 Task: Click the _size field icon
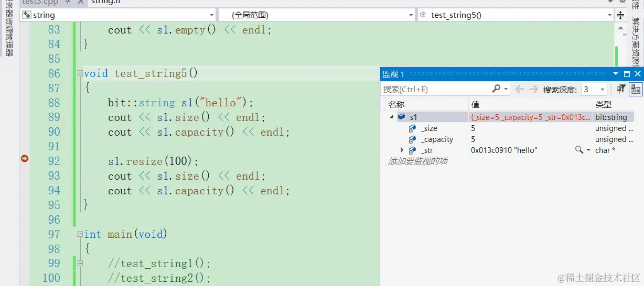(x=412, y=128)
